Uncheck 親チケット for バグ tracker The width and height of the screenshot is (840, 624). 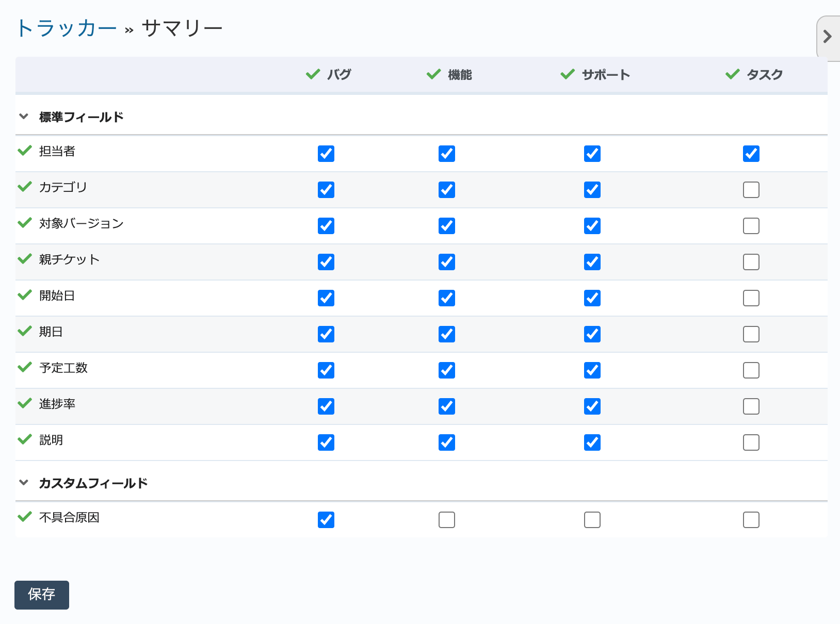coord(326,262)
